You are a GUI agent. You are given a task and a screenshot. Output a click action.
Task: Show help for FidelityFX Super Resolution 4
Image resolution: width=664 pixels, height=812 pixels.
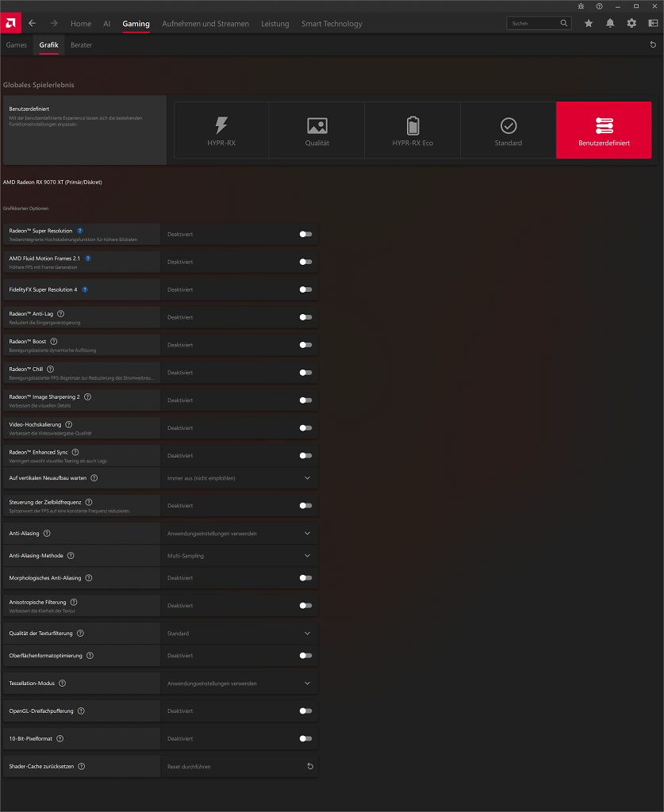point(85,289)
